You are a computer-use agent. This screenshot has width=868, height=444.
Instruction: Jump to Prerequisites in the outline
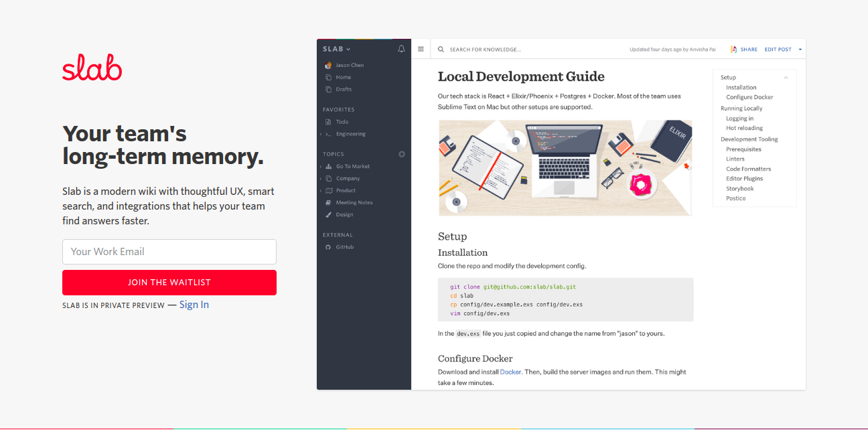(x=743, y=149)
